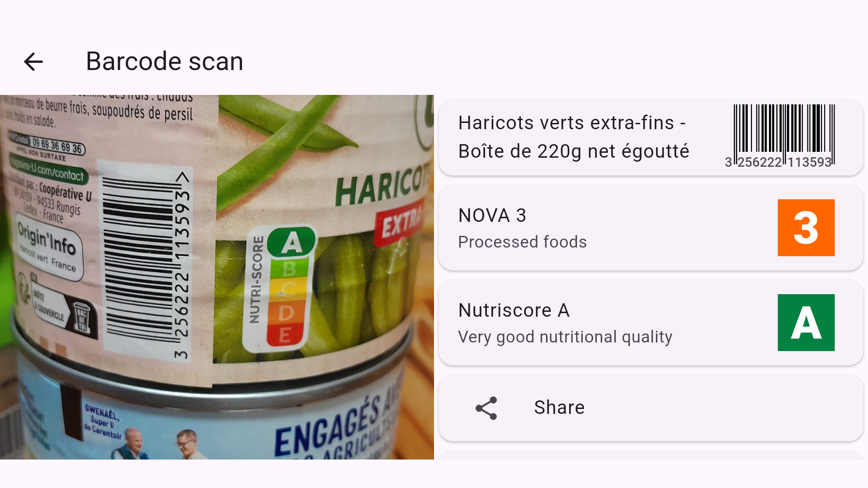Tap the barcode image 3256222113593
The image size is (868, 488).
780,136
